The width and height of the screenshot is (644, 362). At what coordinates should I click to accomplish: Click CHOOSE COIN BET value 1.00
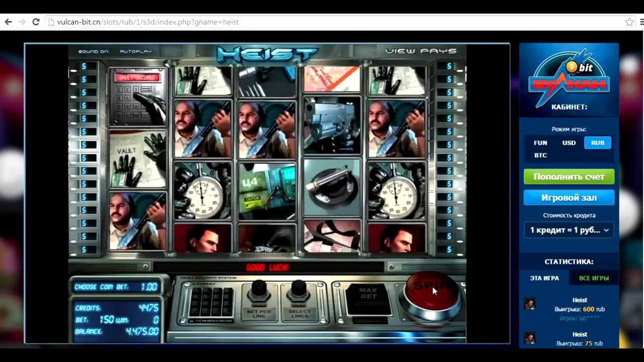point(149,287)
